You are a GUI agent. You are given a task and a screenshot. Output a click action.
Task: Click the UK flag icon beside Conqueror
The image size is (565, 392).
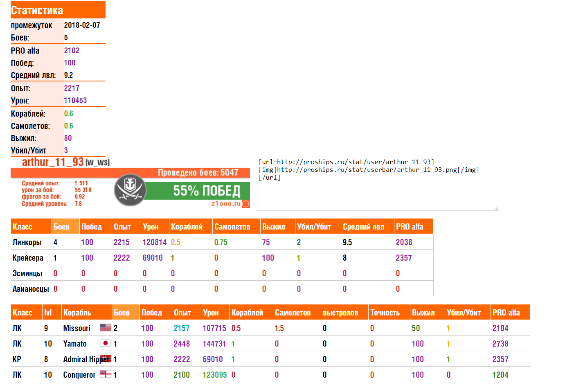[106, 374]
